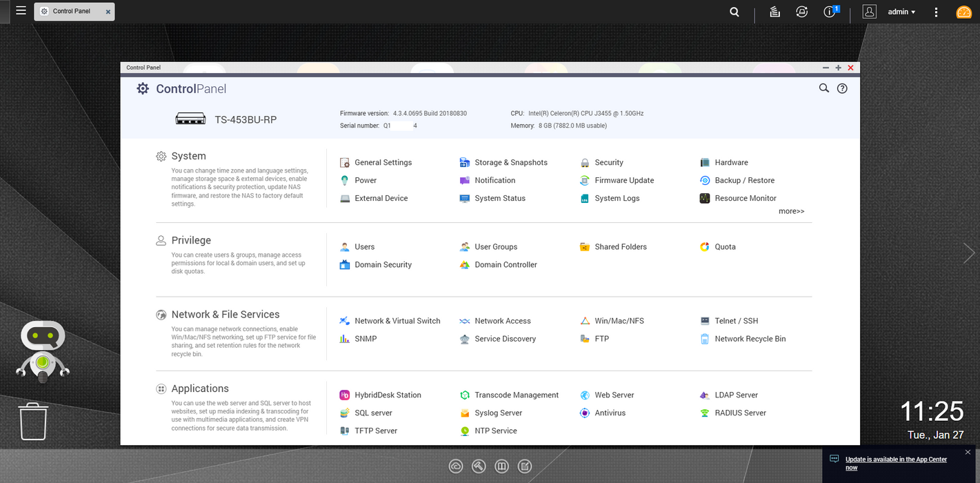The width and height of the screenshot is (980, 483).
Task: Open the main hamburger menu
Action: point(21,11)
